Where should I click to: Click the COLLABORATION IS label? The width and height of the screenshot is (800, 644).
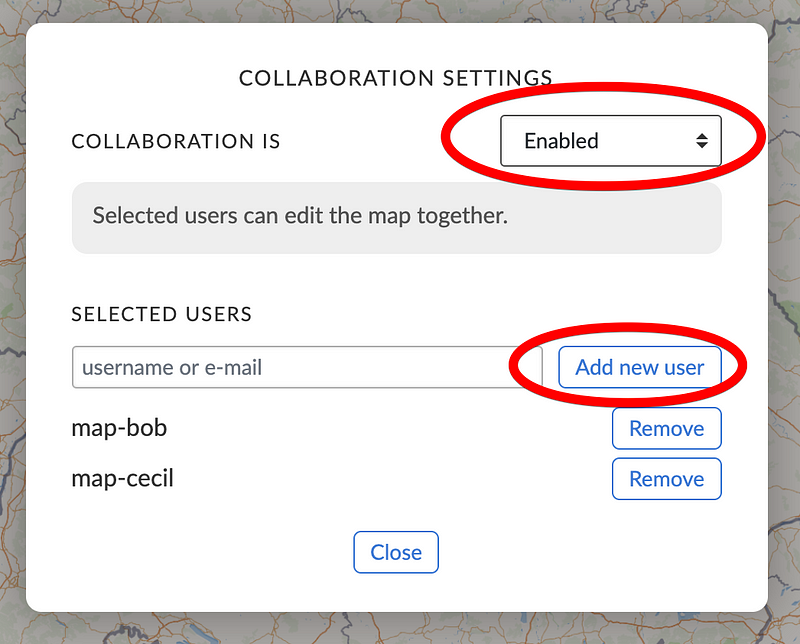[176, 141]
